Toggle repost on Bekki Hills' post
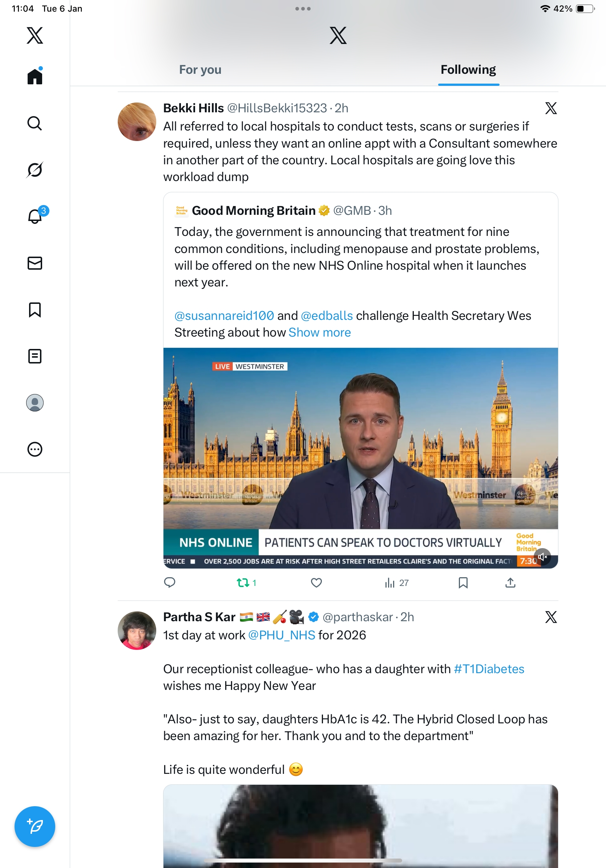This screenshot has height=868, width=606. pos(243,583)
